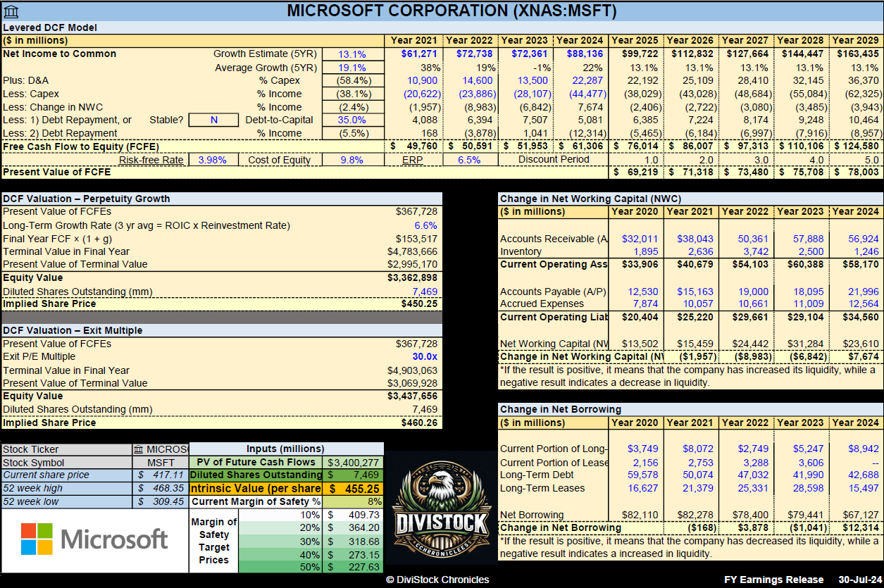The height and width of the screenshot is (588, 884).
Task: Select the Risk-free Rate value 3.98%
Action: (x=213, y=160)
